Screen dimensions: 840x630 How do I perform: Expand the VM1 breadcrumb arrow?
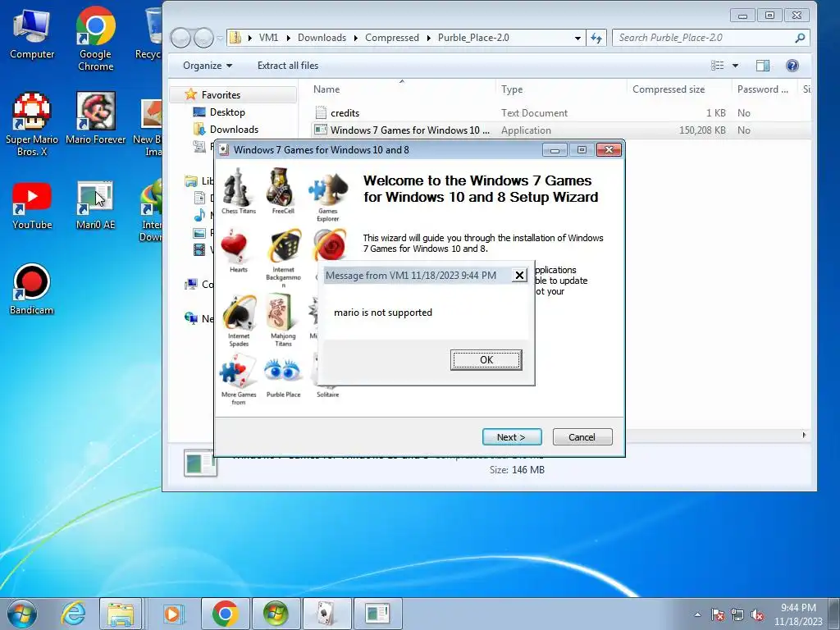point(288,38)
